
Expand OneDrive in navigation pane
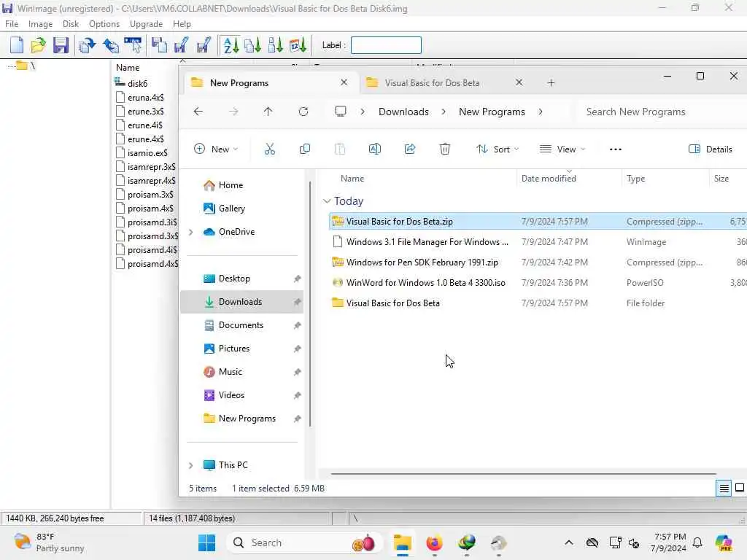pyautogui.click(x=190, y=232)
